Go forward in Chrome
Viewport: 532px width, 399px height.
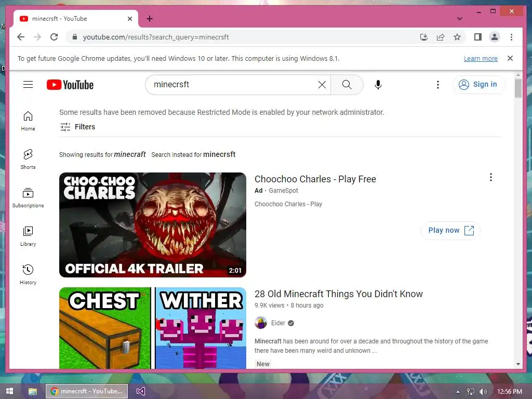[37, 37]
